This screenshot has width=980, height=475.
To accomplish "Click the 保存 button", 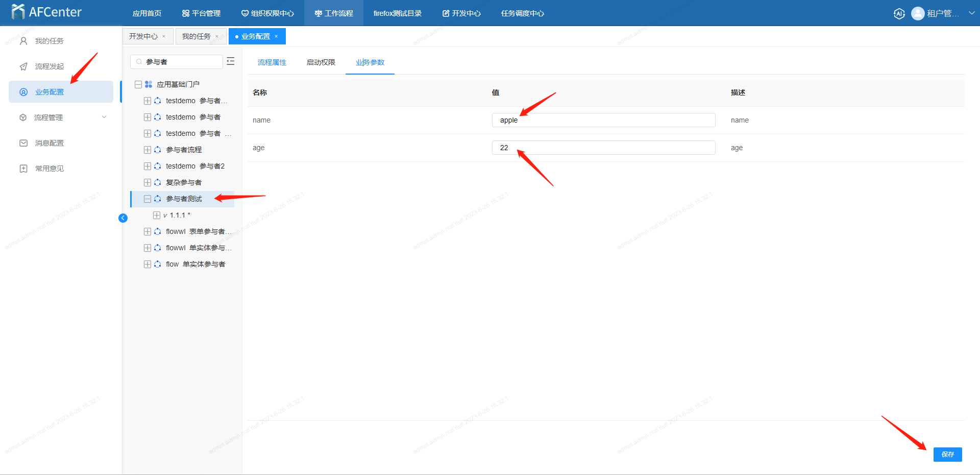I will pos(947,454).
